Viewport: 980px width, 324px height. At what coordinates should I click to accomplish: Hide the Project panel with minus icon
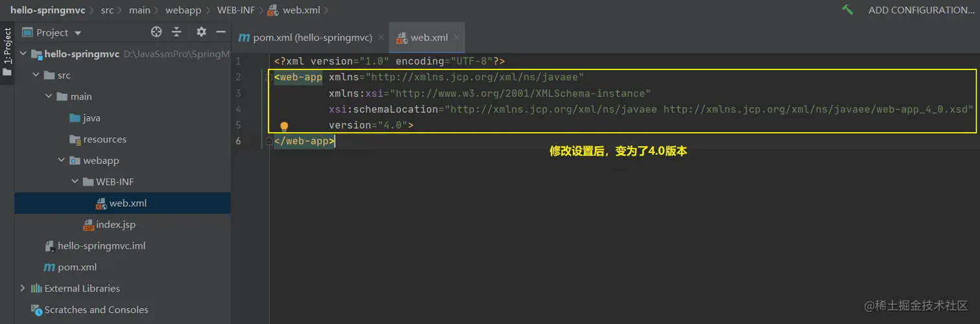[x=220, y=32]
